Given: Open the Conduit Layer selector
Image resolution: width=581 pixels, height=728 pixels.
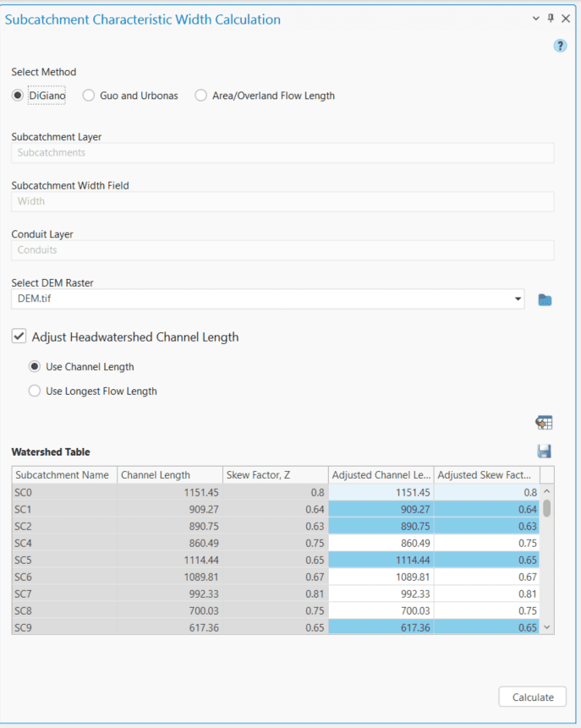Looking at the screenshot, I should (282, 250).
